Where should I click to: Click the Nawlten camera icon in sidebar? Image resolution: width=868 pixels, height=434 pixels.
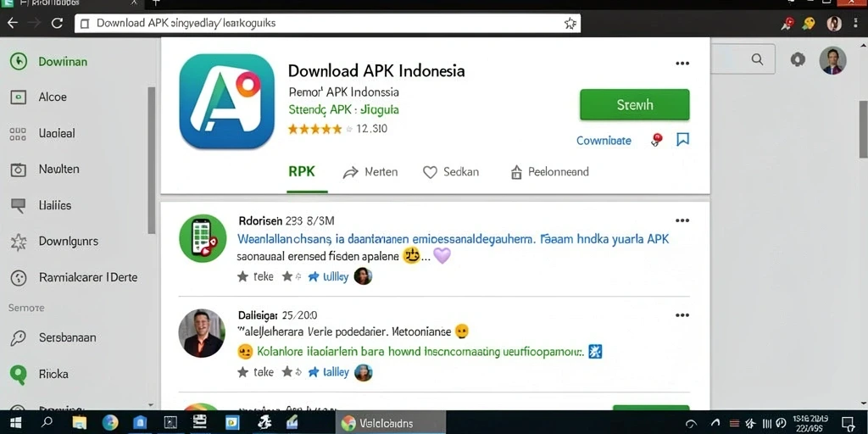point(19,170)
